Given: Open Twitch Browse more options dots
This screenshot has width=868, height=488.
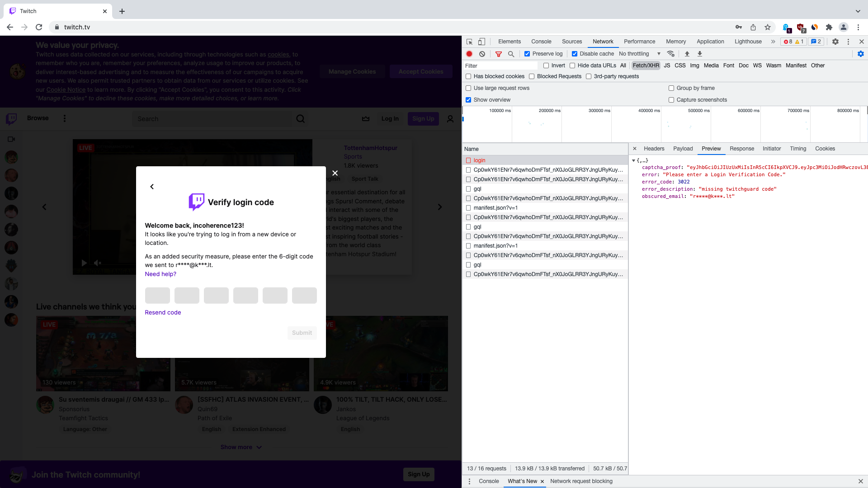Looking at the screenshot, I should coord(65,118).
